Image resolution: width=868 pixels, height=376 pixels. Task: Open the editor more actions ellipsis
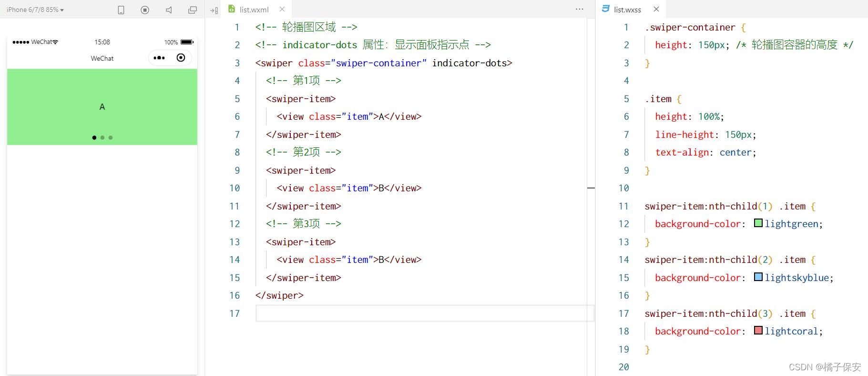tap(579, 9)
